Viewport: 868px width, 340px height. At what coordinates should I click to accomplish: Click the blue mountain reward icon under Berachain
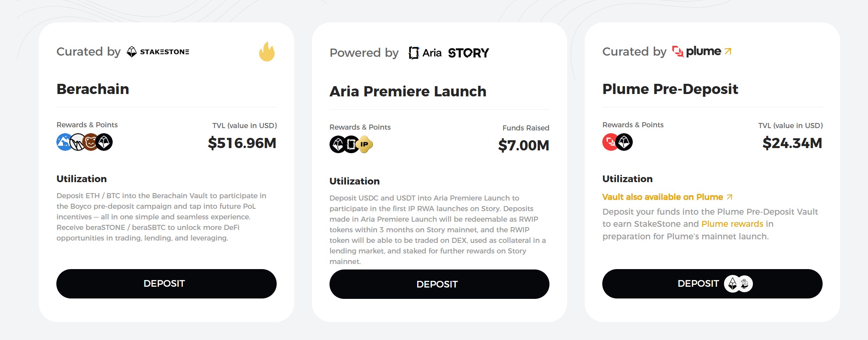click(64, 142)
